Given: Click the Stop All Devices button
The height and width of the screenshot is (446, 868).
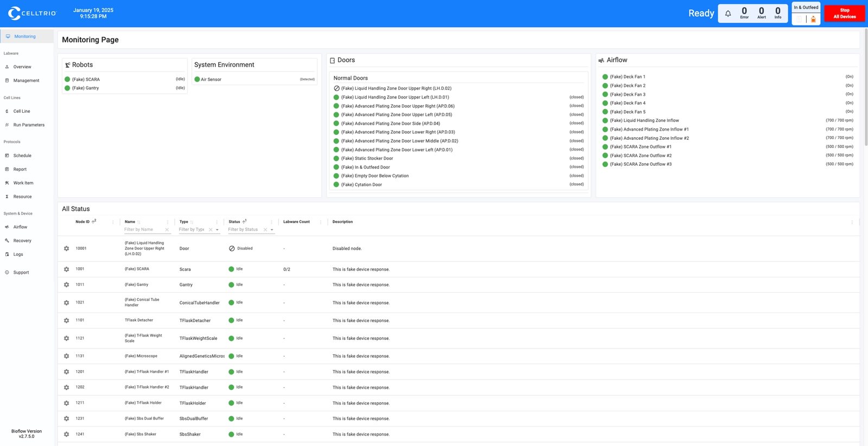Looking at the screenshot, I should 845,14.
